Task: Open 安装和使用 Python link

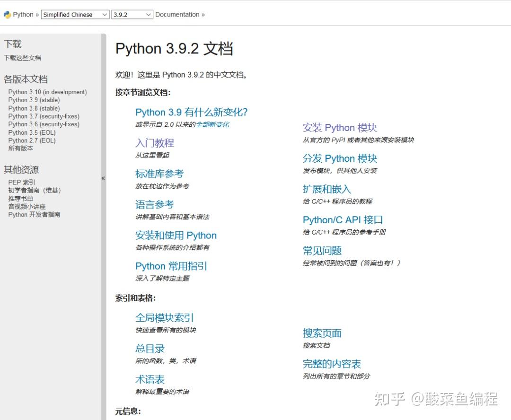Action: [x=176, y=235]
